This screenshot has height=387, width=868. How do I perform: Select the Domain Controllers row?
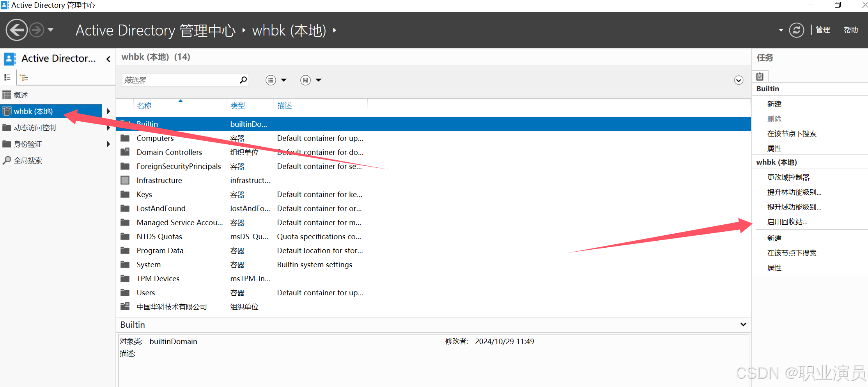tap(434, 152)
